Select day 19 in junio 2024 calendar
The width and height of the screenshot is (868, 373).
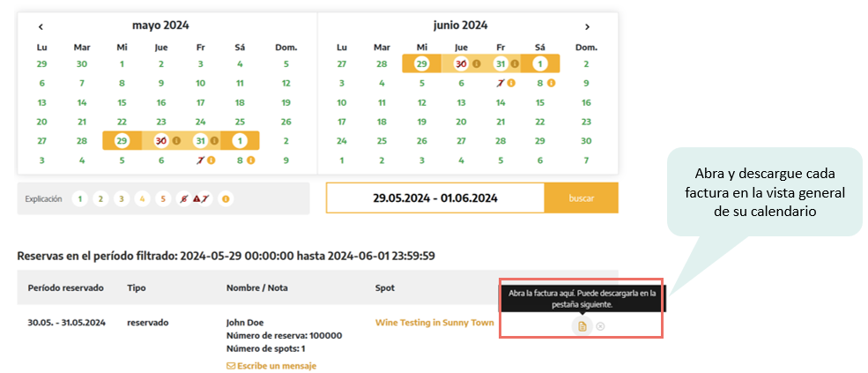[421, 122]
